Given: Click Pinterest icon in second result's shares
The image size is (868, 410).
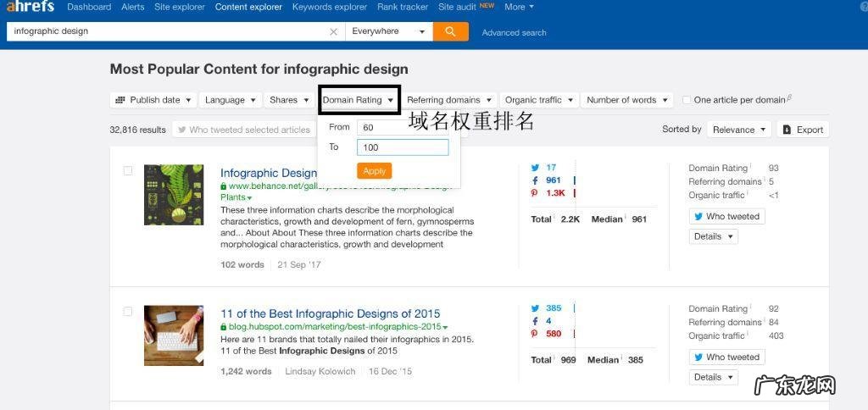Looking at the screenshot, I should point(535,334).
